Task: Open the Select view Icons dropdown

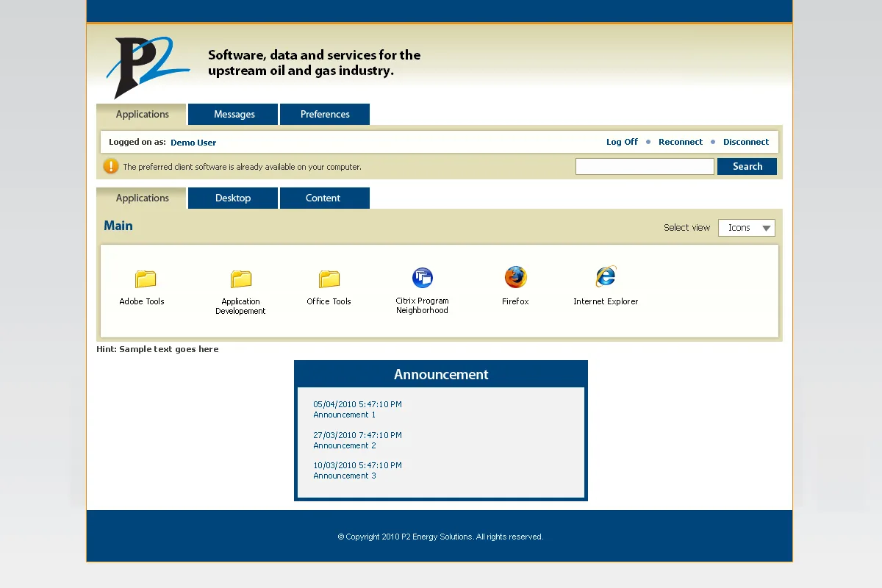Action: 747,228
